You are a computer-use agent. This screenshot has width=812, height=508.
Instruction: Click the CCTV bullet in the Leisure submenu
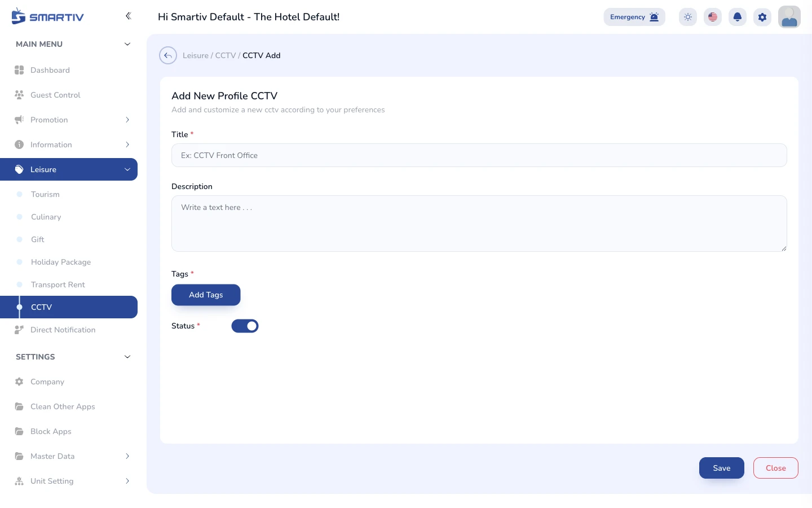20,307
